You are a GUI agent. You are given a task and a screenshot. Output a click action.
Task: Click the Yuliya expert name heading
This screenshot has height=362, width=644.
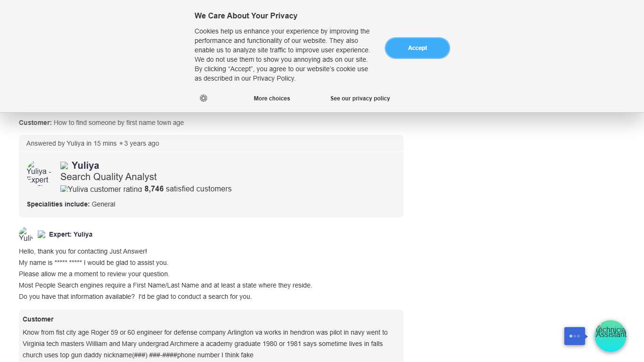click(x=85, y=165)
